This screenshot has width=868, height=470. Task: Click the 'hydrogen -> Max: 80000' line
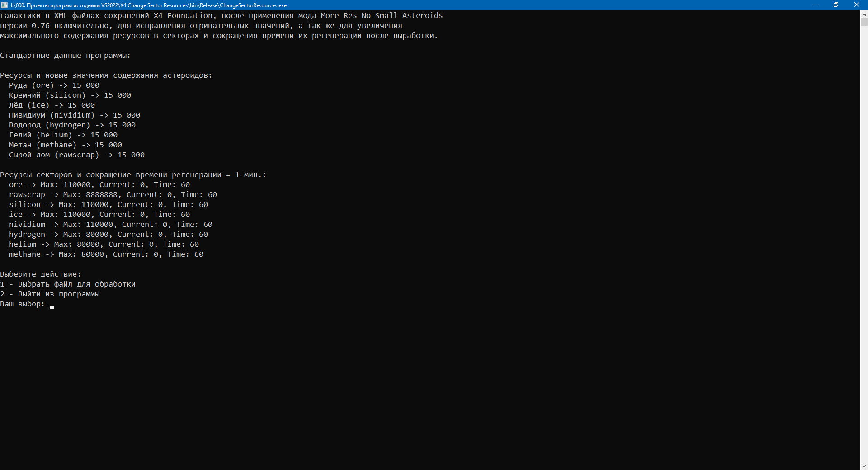(108, 235)
